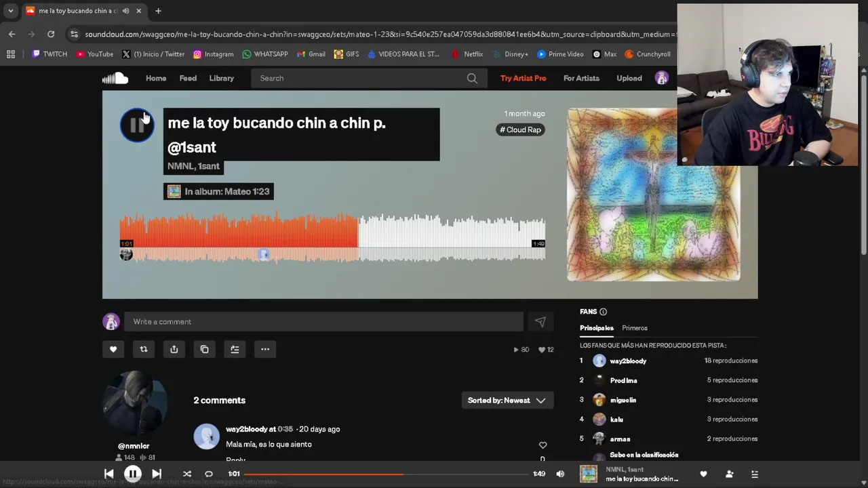Mute the tab audio speaker icon
The image size is (868, 488).
[125, 11]
